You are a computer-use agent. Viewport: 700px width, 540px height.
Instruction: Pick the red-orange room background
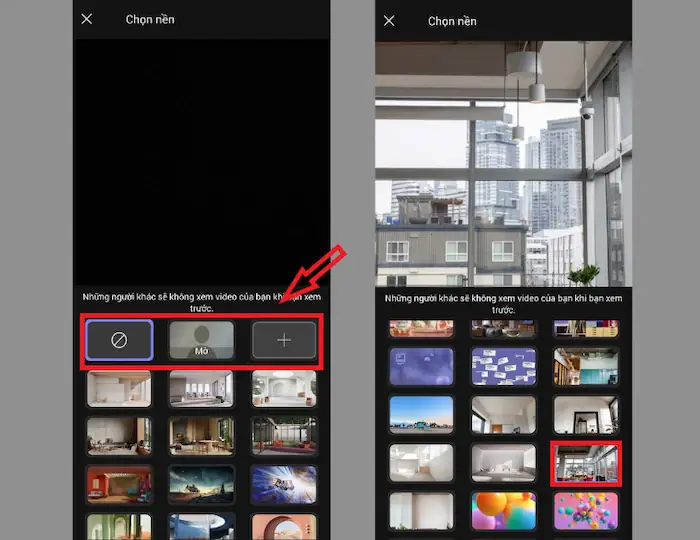point(118,484)
